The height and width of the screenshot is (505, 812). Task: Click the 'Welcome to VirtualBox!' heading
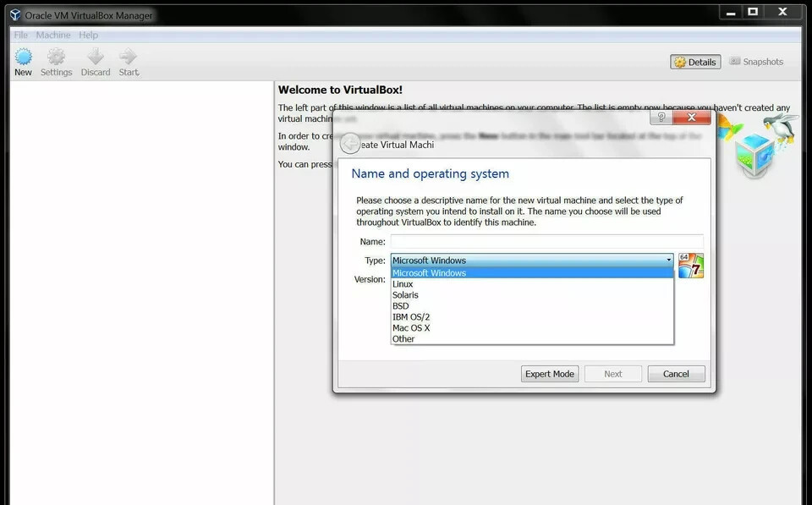tap(340, 90)
